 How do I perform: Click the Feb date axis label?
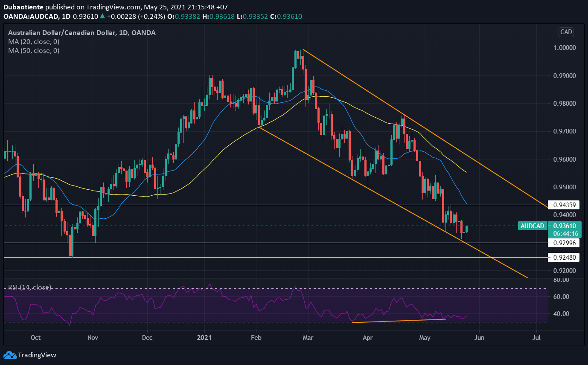(256, 338)
